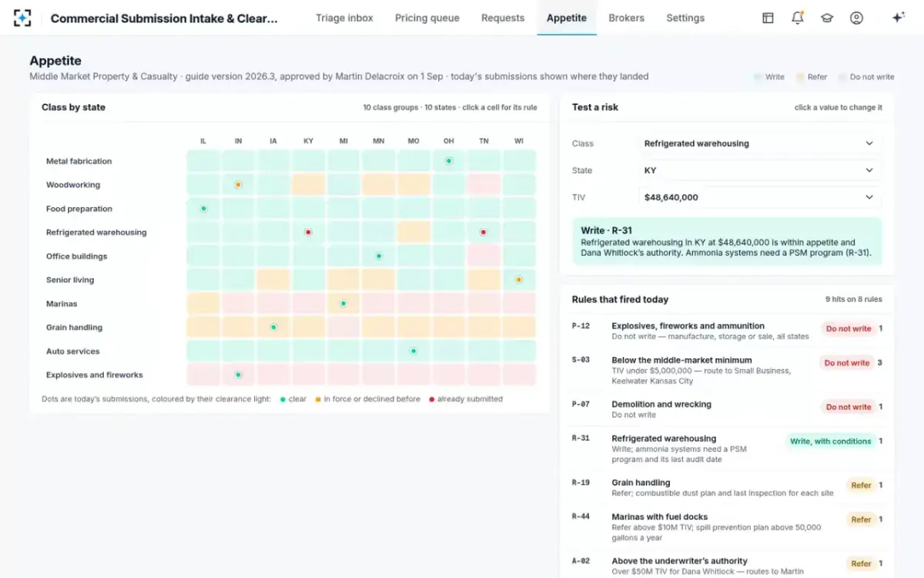924x578 pixels.
Task: Click the Senior living row label
Action: 70,280
